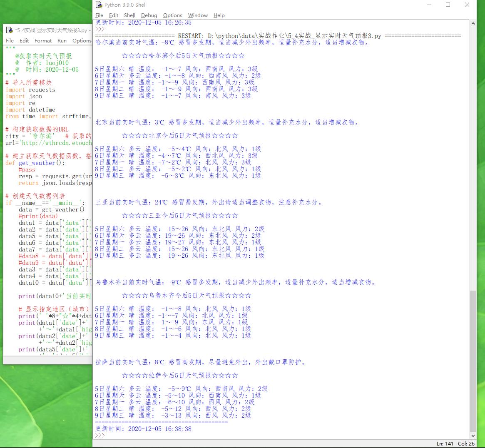Open Debug menu in Python Shell
The image size is (485, 448).
(x=149, y=15)
